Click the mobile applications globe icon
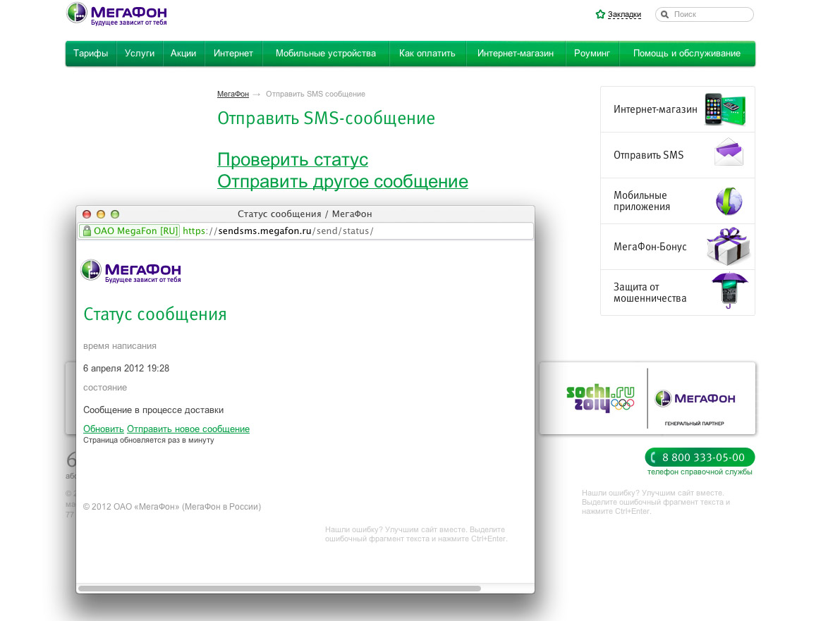The height and width of the screenshot is (621, 840). tap(729, 202)
